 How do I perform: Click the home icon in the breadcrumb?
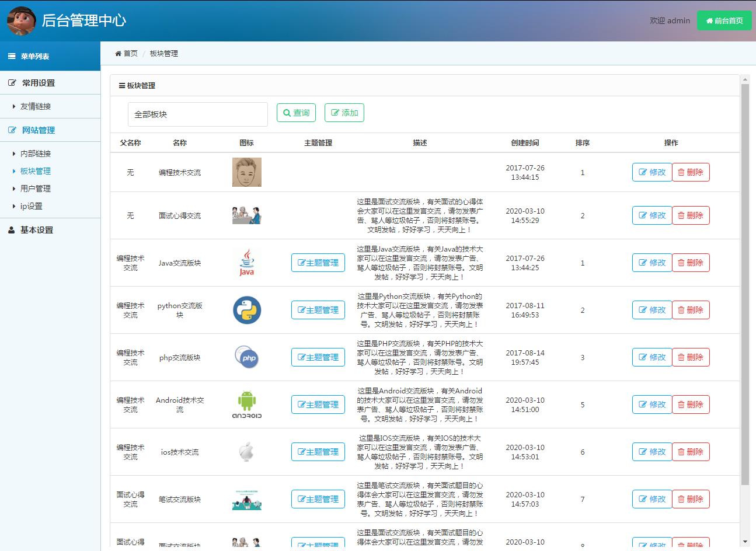[x=119, y=53]
